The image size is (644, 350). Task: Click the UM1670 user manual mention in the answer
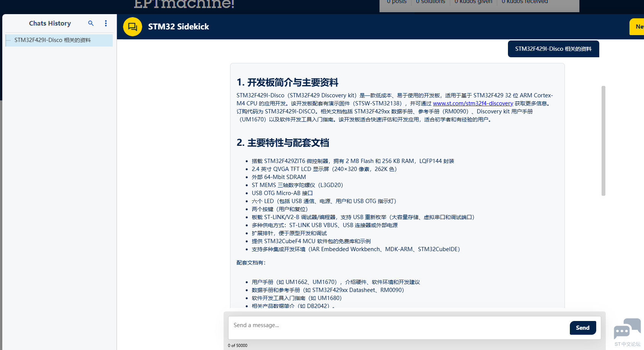251,119
